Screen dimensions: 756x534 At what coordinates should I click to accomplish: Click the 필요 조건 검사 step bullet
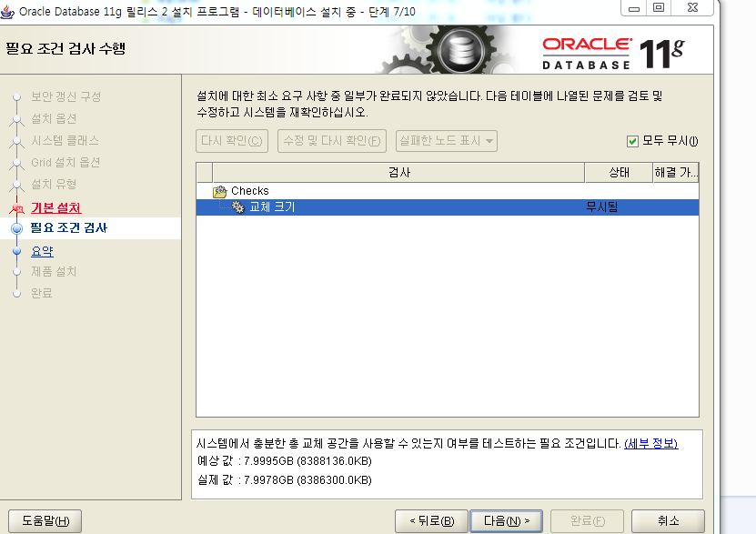pos(15,228)
